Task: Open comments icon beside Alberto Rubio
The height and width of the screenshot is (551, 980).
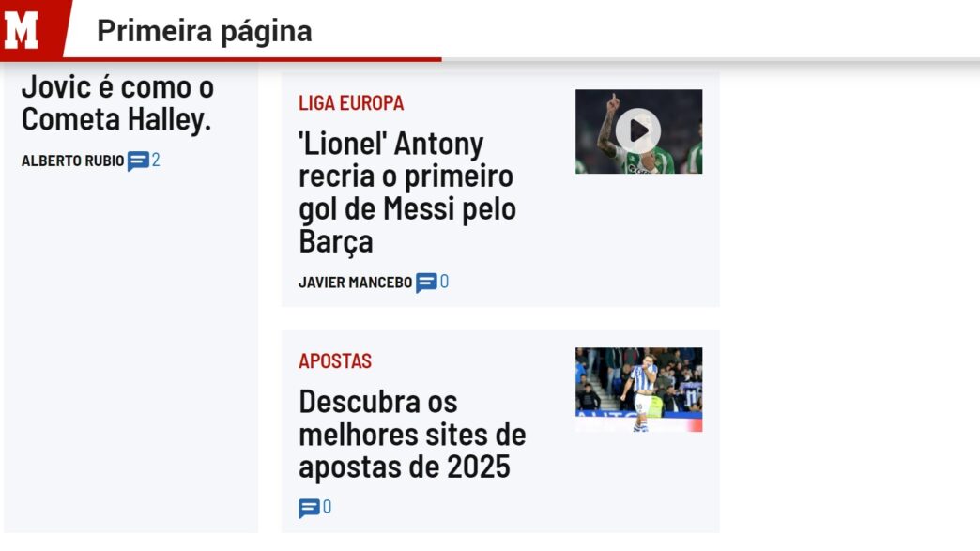Action: tap(137, 161)
